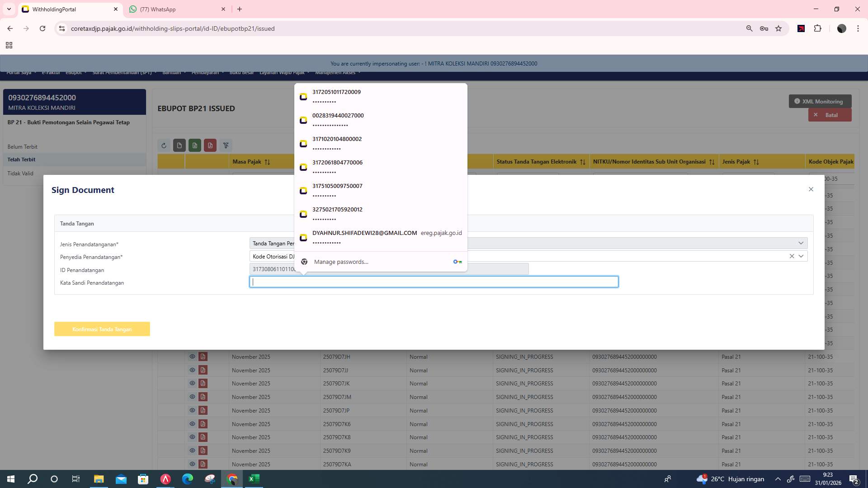Clear the active table filters
The image size is (868, 488).
coord(226,145)
